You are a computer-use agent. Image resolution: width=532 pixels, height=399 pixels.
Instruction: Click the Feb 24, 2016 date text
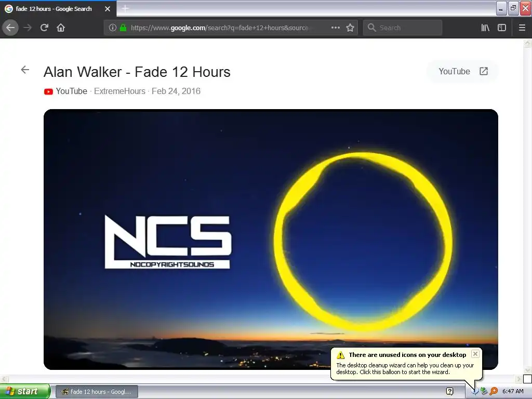(x=176, y=91)
